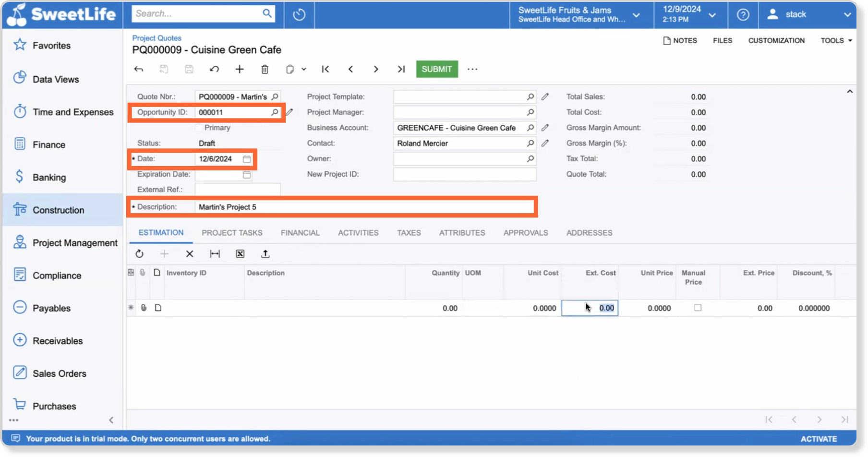Open Data Views workspace

coord(62,79)
